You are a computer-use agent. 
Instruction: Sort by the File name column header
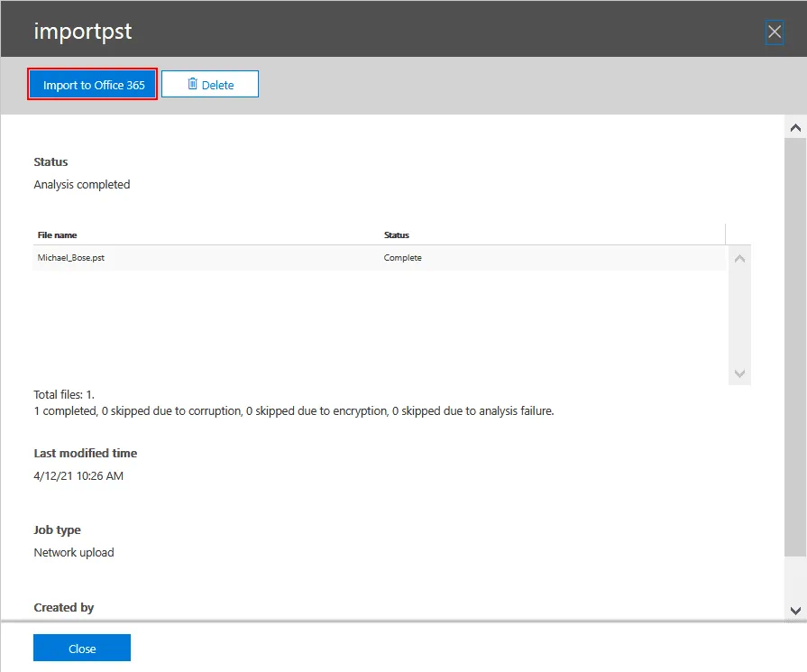[58, 235]
